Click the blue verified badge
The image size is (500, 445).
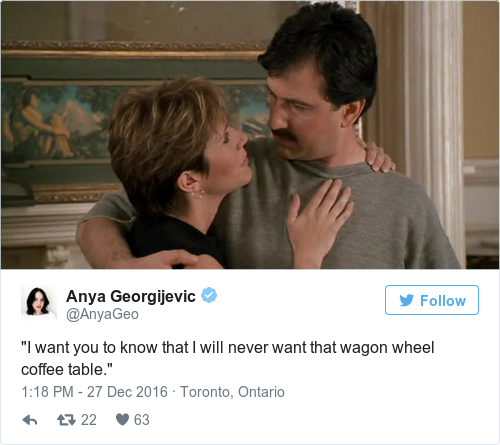pos(209,295)
